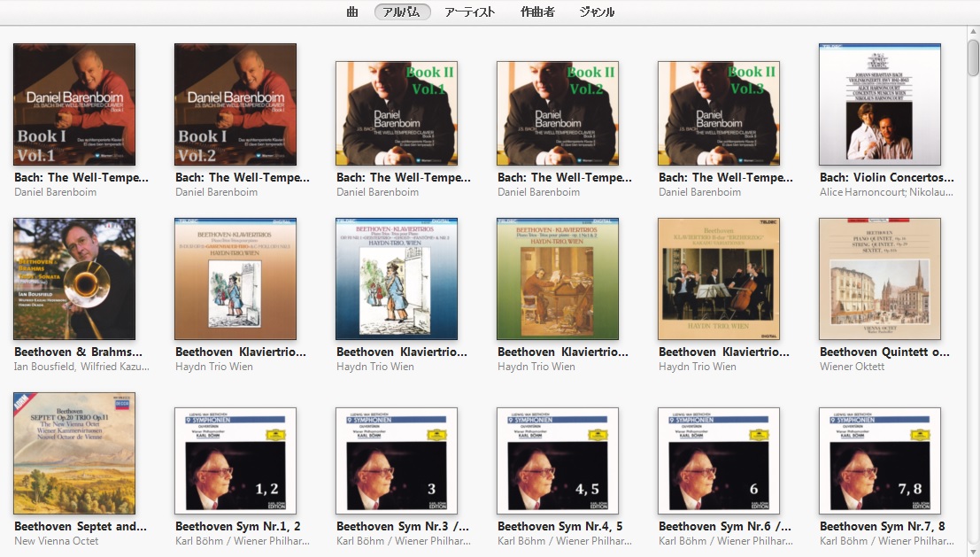980x557 pixels.
Task: Open the Beethoven Quintett album cover
Action: [880, 279]
